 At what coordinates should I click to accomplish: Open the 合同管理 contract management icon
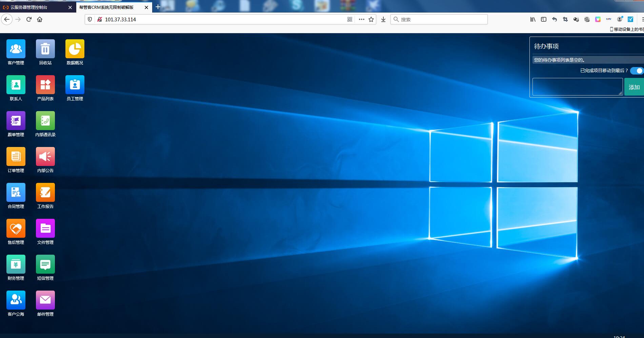[x=16, y=193]
